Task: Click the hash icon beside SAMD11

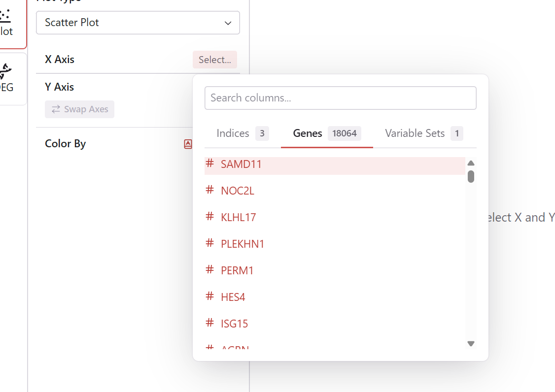Action: [210, 163]
